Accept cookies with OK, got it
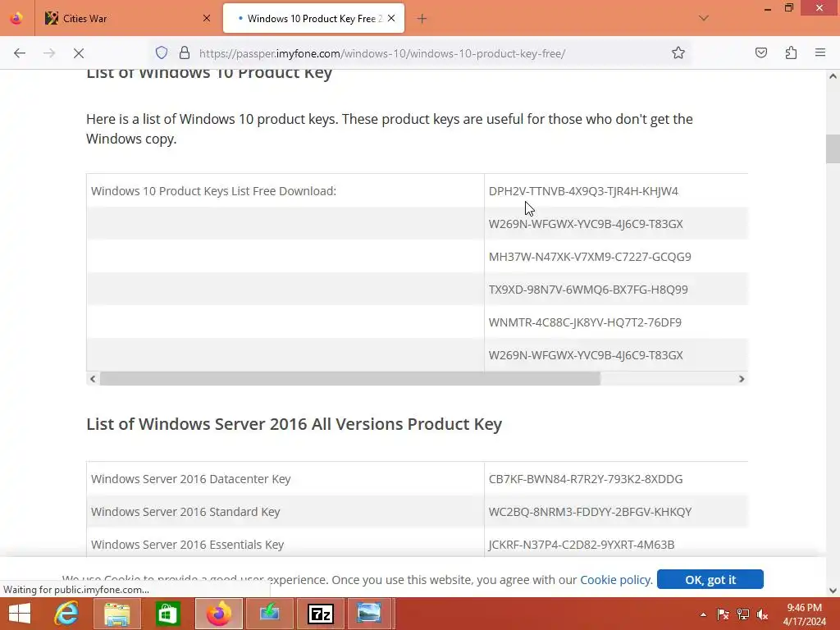Viewport: 840px width, 630px height. [710, 580]
